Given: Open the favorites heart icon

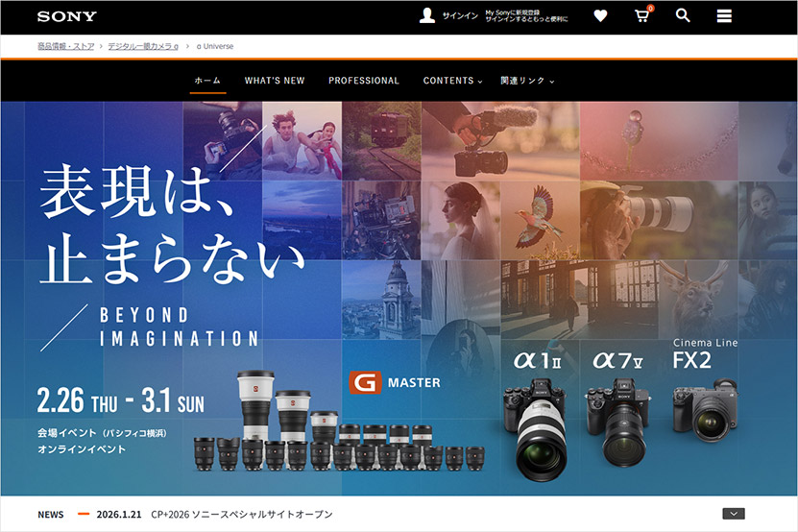Looking at the screenshot, I should pyautogui.click(x=600, y=15).
